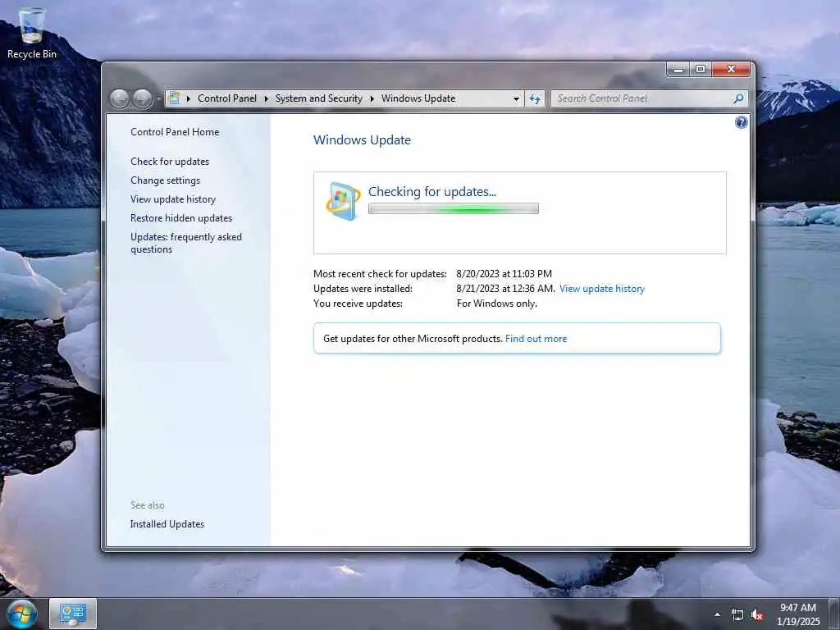Viewport: 840px width, 630px height.
Task: Click the 8/20/2023 at 11:03 PM value
Action: (x=504, y=274)
